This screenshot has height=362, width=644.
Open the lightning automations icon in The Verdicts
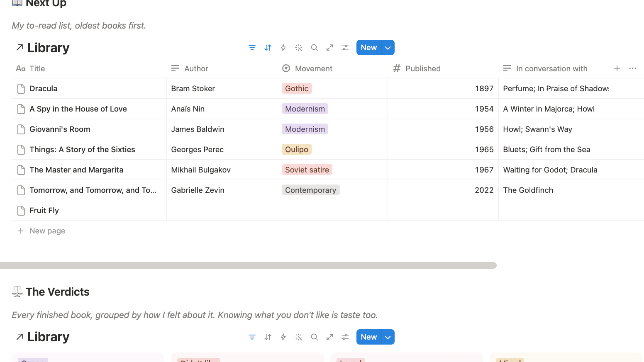(283, 337)
